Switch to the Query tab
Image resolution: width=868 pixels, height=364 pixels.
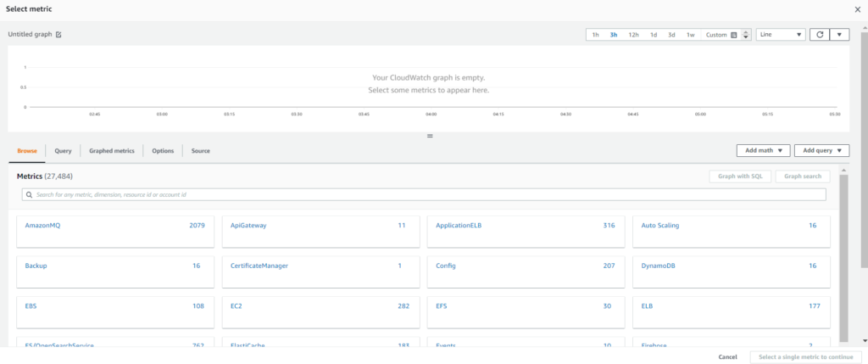[63, 151]
